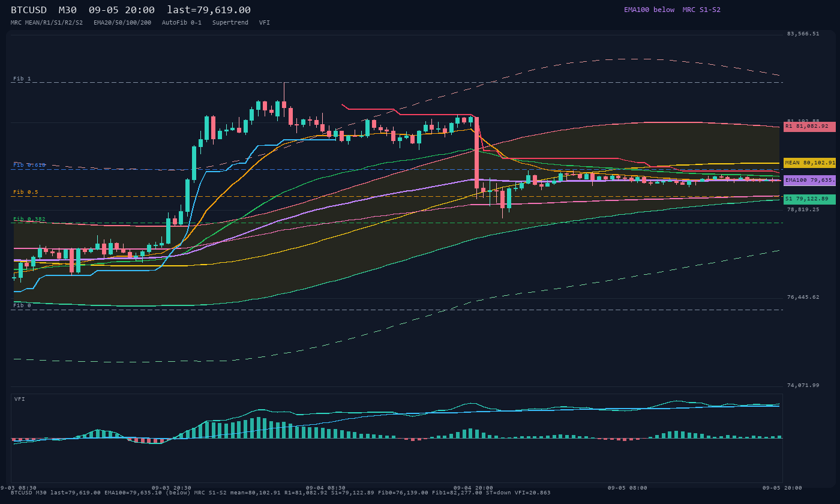Select the green S1 79,122.89 price tag

coord(809,199)
